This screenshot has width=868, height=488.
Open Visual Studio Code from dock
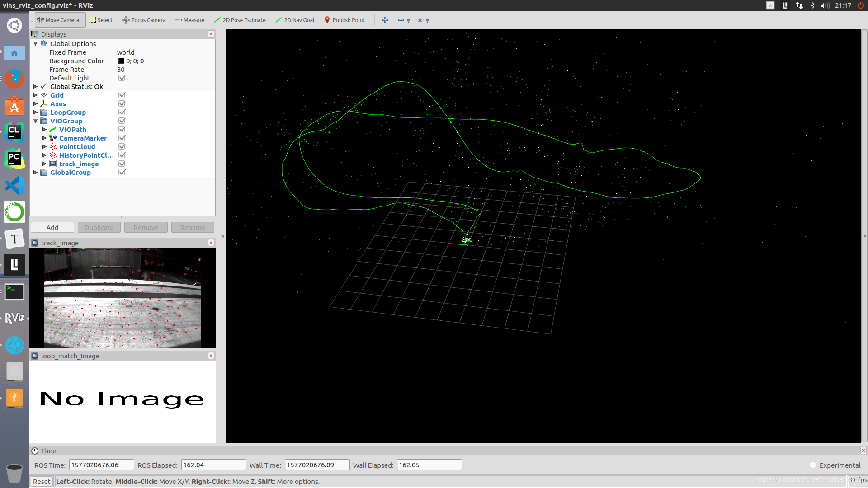(x=14, y=185)
